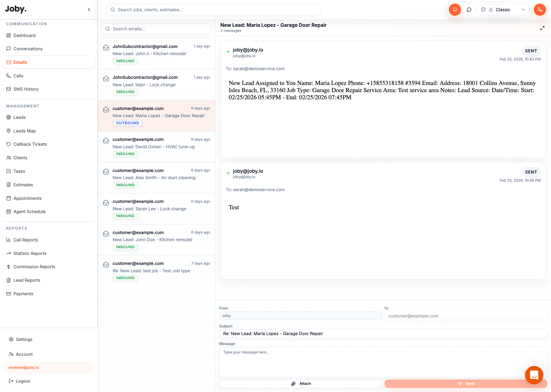Screen dimensions: 551x392
Task: Click the Send button
Action: (466, 384)
